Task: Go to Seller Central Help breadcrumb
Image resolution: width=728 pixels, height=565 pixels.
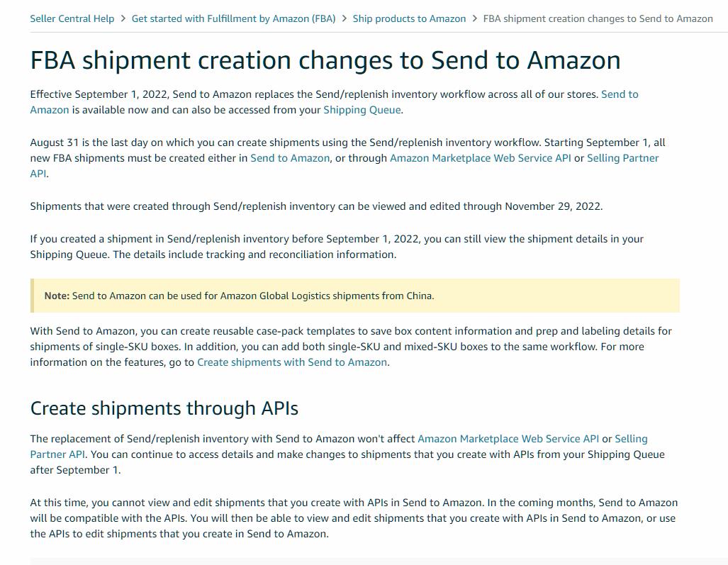Action: click(72, 18)
